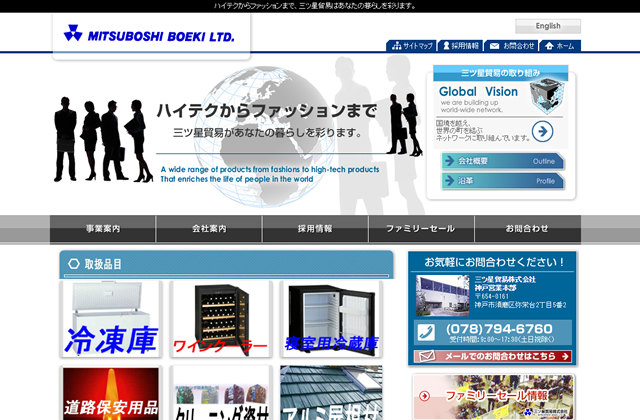Click the arrow icon on 沿革 button
The image size is (640, 420).
(449, 180)
